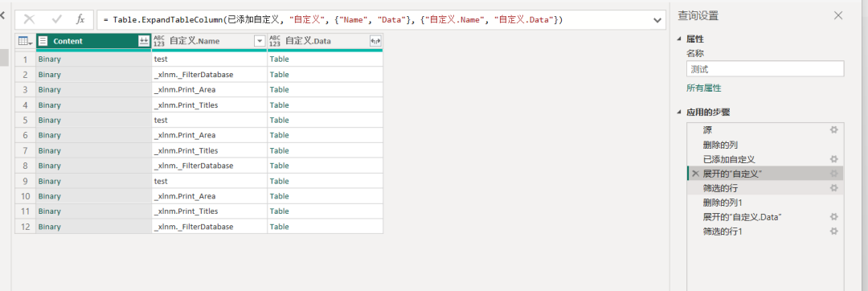
Task: Select the 自定义.Name column header
Action: (x=209, y=41)
